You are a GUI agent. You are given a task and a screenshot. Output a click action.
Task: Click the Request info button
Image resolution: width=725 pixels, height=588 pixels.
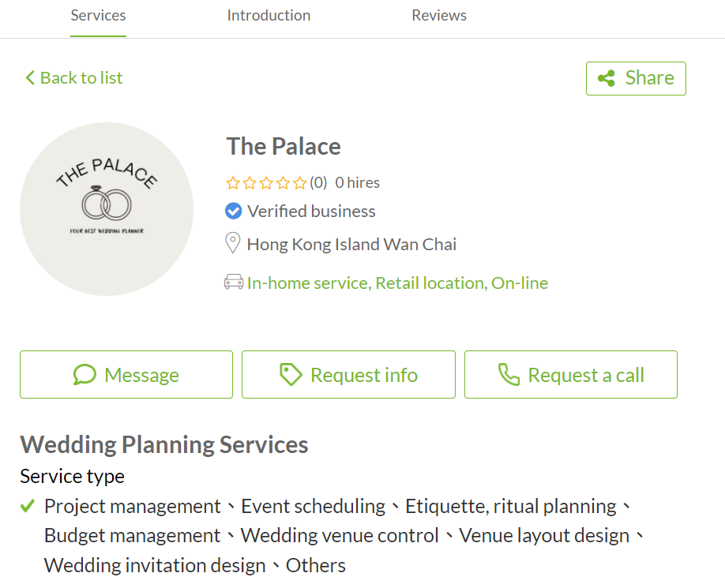(348, 375)
